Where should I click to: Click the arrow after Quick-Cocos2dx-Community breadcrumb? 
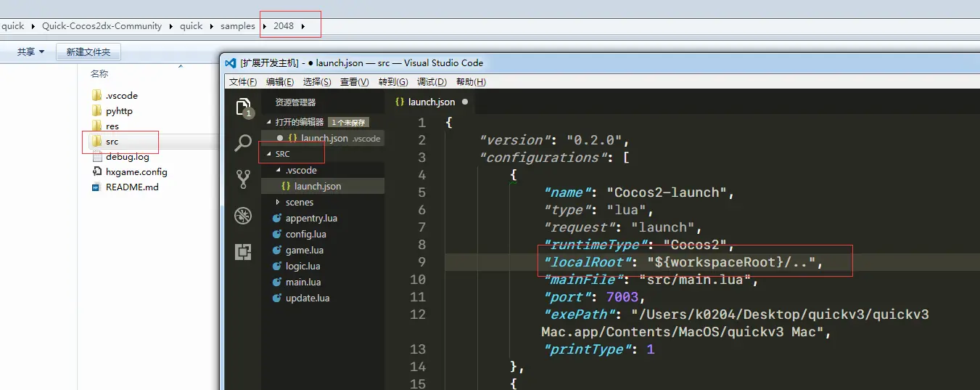point(171,26)
